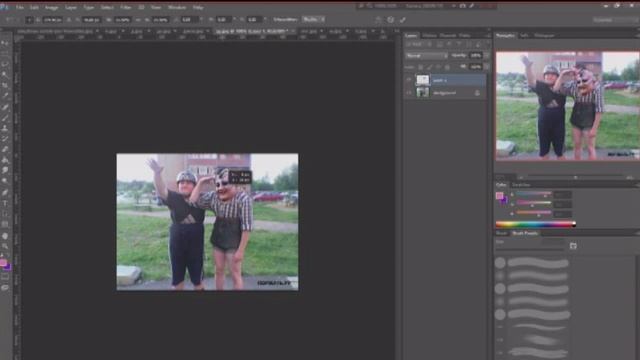Switch to warp mode icon
The width and height of the screenshot is (640, 360).
point(378,20)
